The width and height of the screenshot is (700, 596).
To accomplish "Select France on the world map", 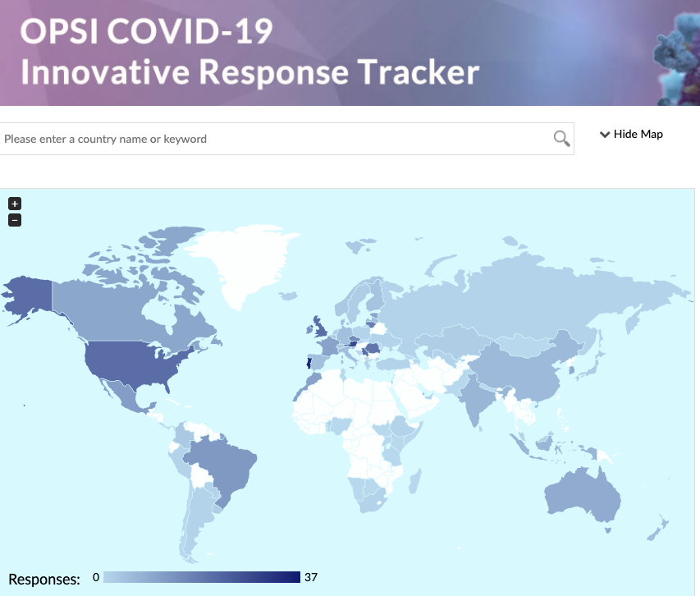I will click(x=329, y=346).
